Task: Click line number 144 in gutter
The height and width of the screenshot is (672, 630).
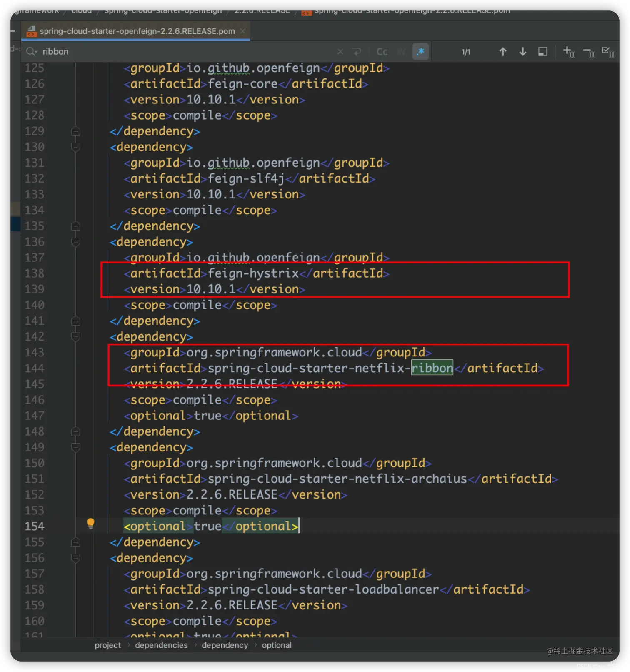Action: 34,369
